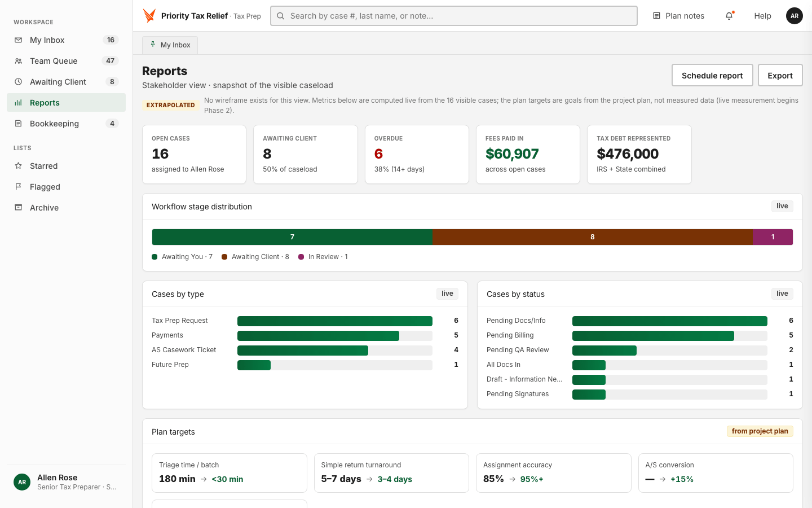Click the Future Prep row label
This screenshot has width=812, height=508.
[x=170, y=365]
